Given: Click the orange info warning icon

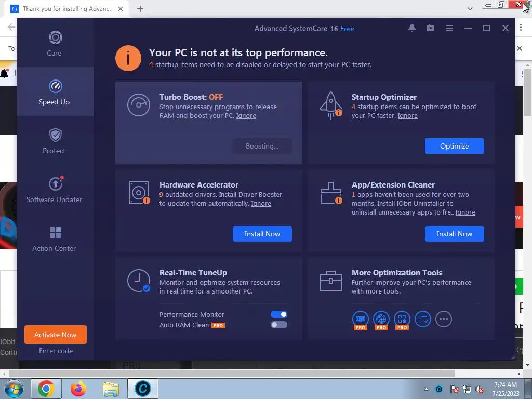Looking at the screenshot, I should point(128,58).
